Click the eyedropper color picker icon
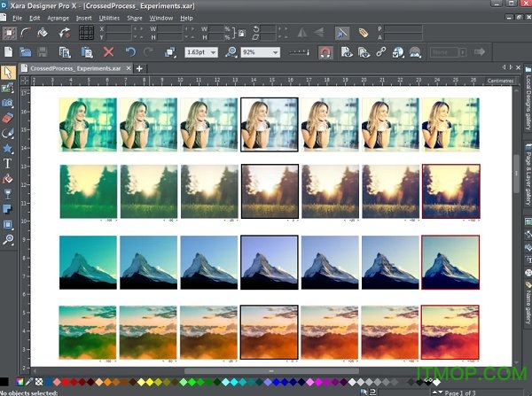Screen dimensions: 532x396 click(x=29, y=382)
